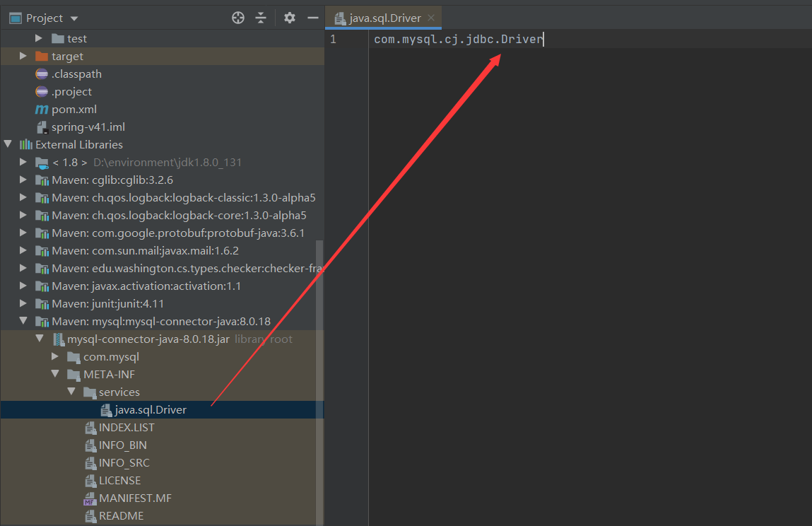This screenshot has width=812, height=526.
Task: Expand Maven junit:junit:4.11 library
Action: (23, 303)
